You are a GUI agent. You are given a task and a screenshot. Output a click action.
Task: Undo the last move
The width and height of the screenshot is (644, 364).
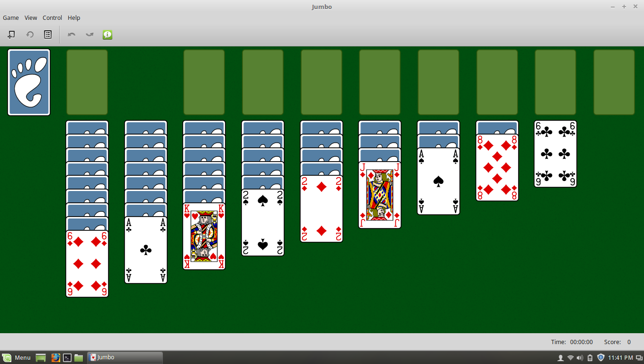click(x=71, y=34)
